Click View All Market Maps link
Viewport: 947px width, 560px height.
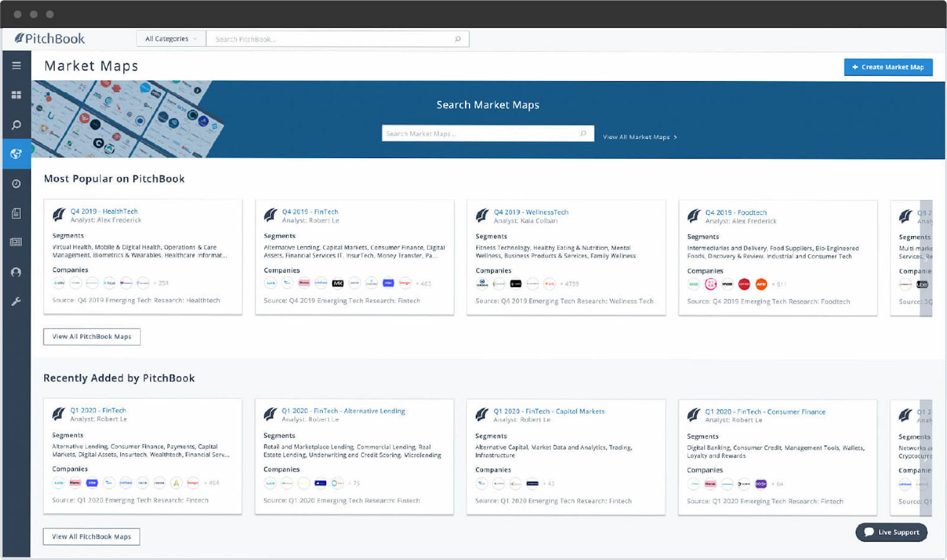click(x=640, y=137)
